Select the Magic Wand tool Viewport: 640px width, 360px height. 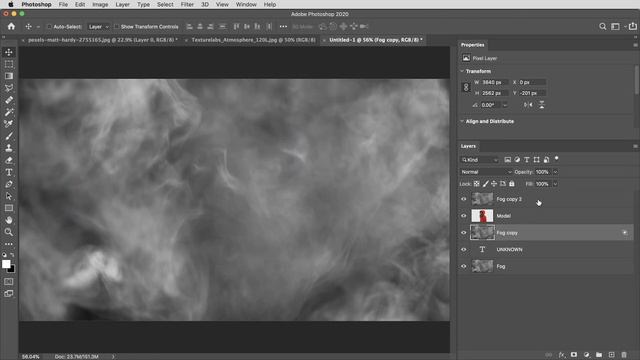9,112
